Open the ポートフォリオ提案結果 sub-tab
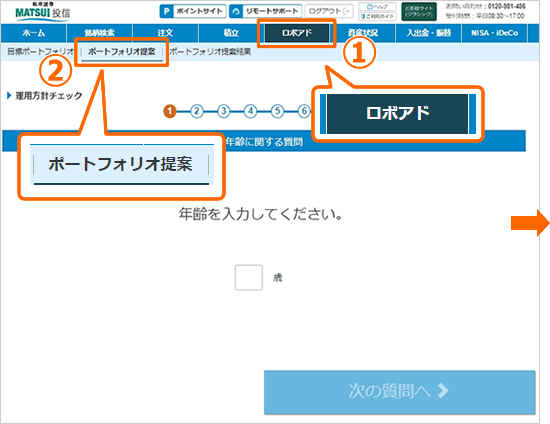Screen dimensions: 550x424 click(x=210, y=52)
